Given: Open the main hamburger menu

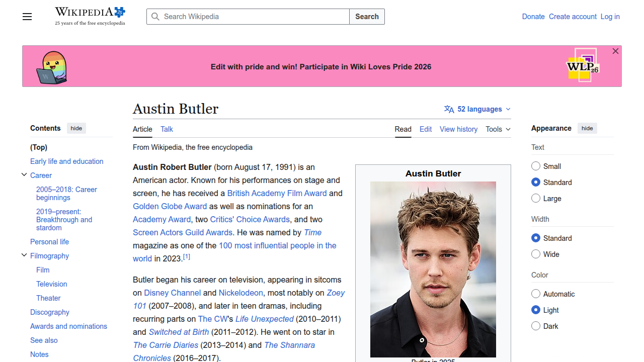Looking at the screenshot, I should coord(27,17).
